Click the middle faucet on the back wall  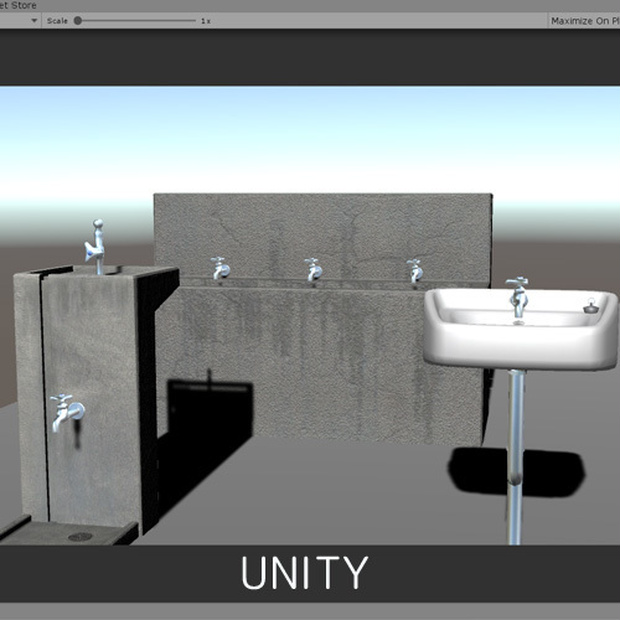[314, 270]
